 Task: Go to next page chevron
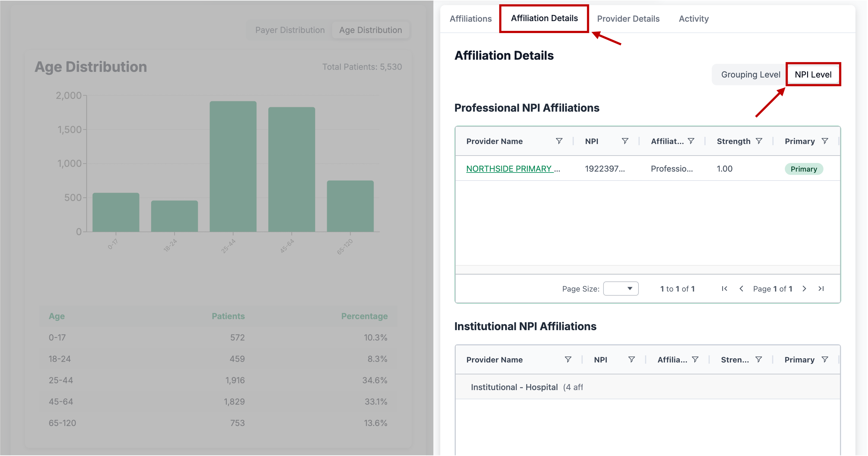pos(804,288)
